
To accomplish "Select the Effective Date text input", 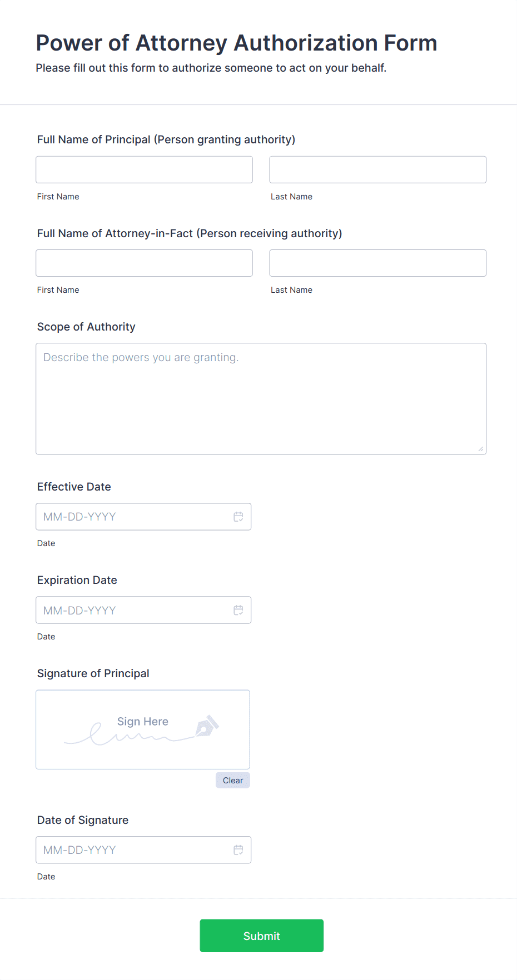I will [x=133, y=517].
